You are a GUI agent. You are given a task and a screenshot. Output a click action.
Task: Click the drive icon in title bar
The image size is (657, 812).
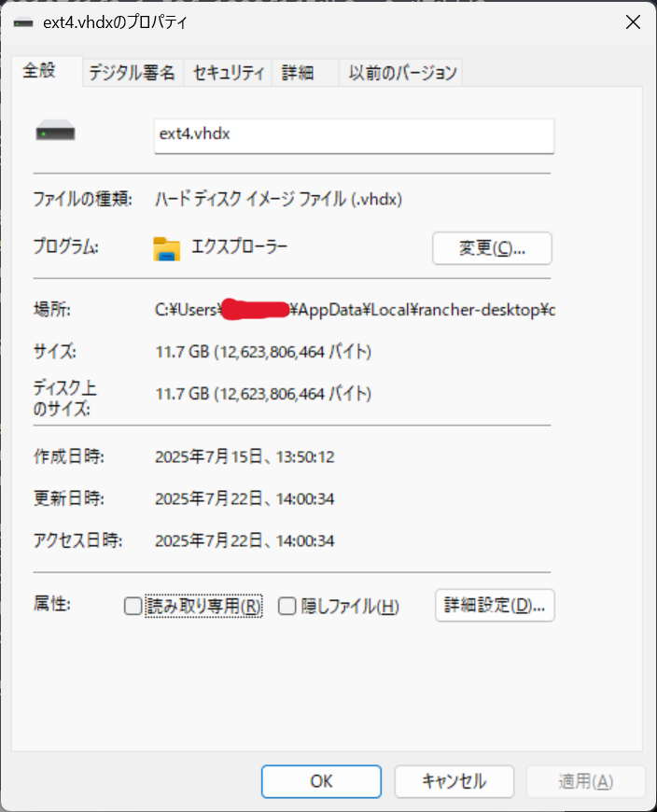[x=23, y=22]
